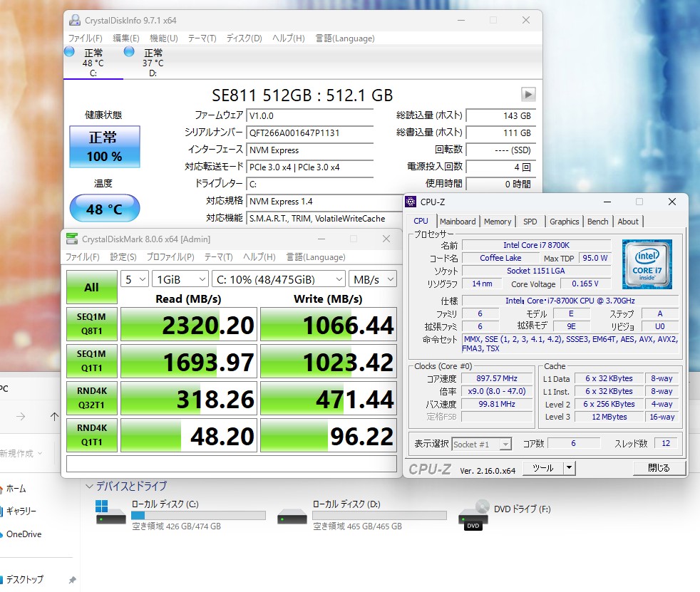Click the Explorer up-directory arrow
Screen dimensions: 700x592
click(54, 417)
